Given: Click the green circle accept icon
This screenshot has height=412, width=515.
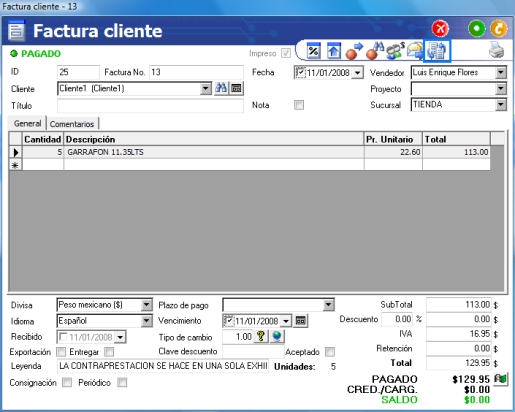Looking at the screenshot, I should tap(477, 29).
